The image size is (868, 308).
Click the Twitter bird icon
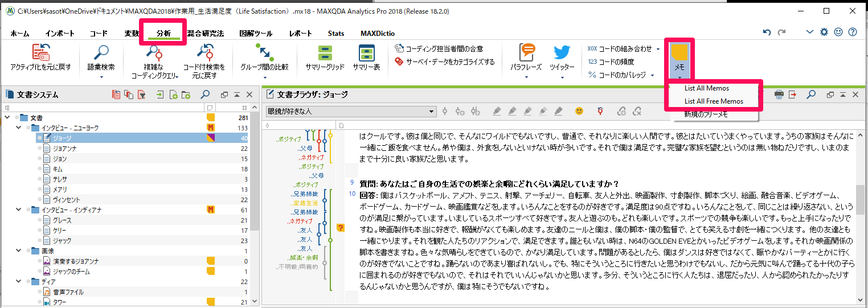point(562,53)
